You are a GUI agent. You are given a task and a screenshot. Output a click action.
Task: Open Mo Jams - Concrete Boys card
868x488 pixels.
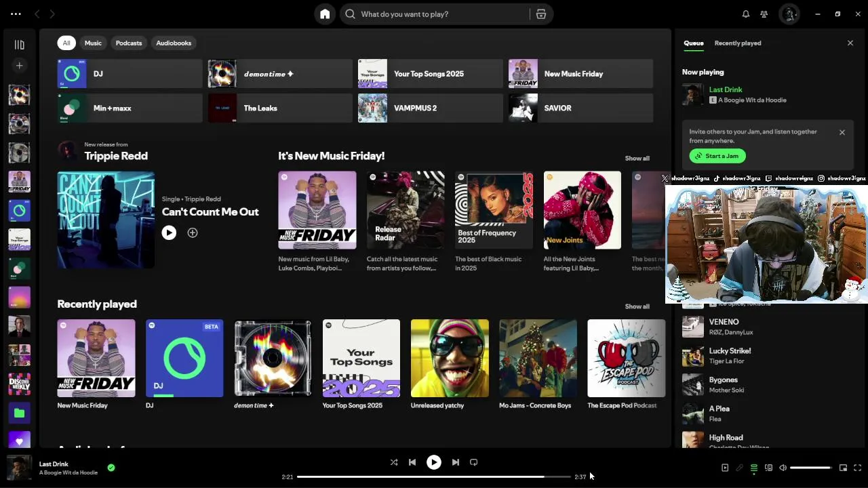(x=538, y=364)
